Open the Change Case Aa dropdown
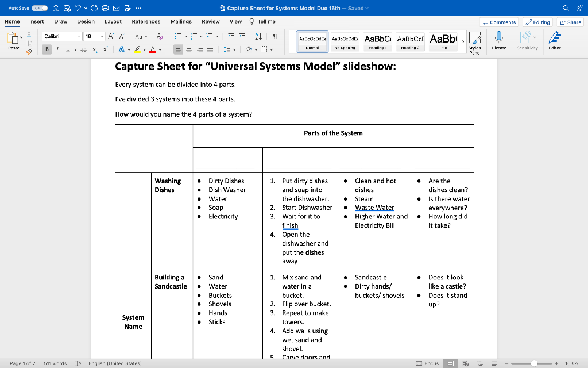The width and height of the screenshot is (588, 368). (141, 36)
